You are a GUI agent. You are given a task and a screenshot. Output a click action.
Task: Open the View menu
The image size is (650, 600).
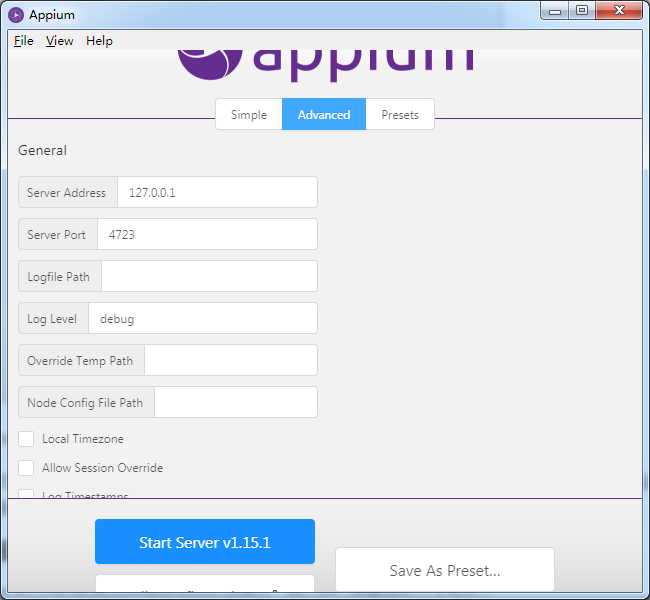[59, 41]
